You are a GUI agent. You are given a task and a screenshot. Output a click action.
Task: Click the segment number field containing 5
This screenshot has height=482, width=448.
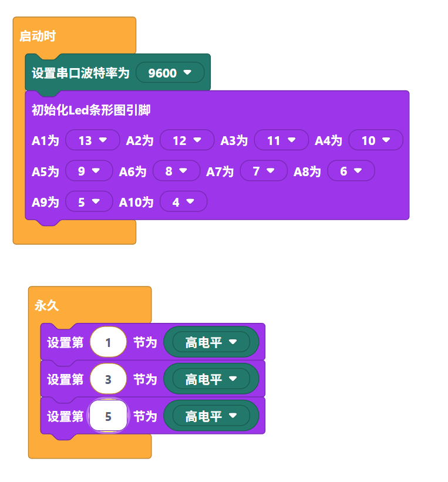108,416
